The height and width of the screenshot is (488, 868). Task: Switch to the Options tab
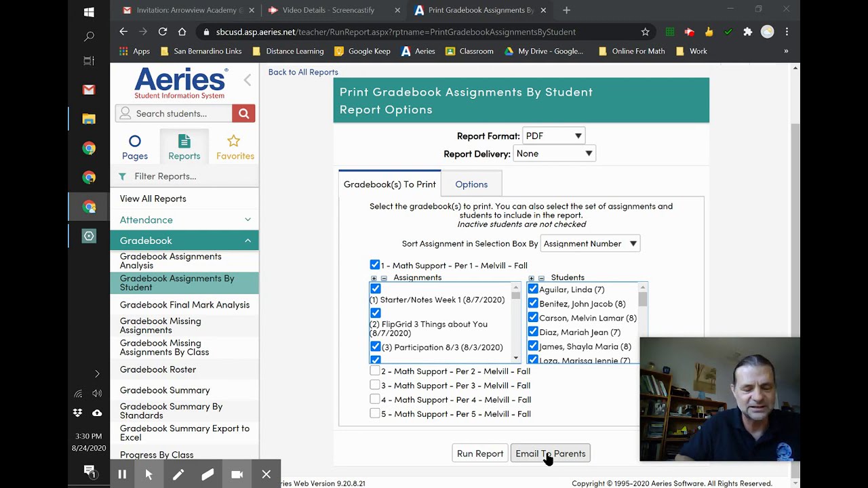click(471, 184)
